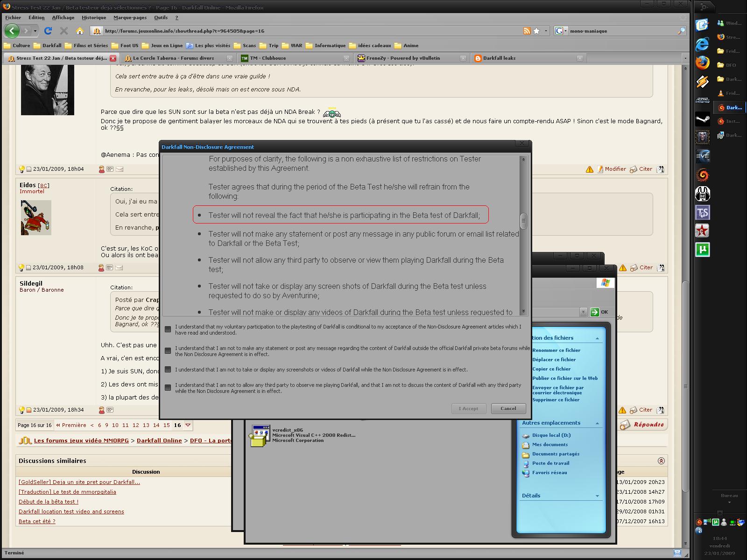Click the I Accept button

(x=469, y=409)
